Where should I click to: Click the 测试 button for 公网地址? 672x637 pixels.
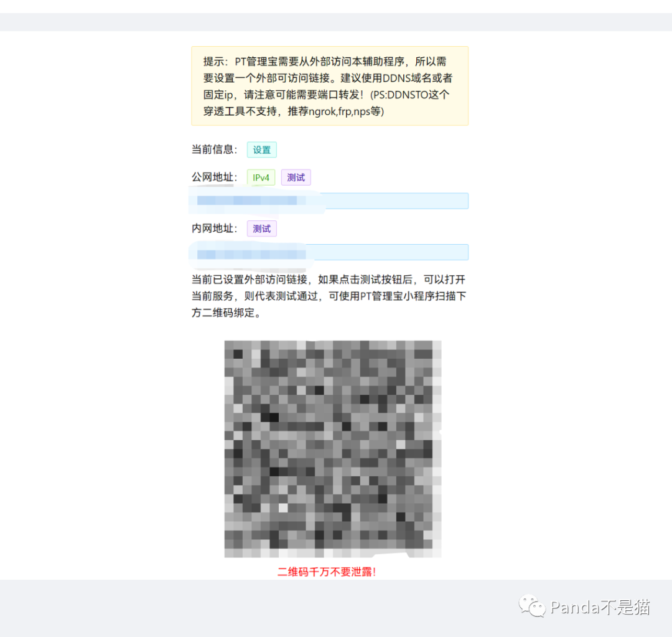point(296,177)
